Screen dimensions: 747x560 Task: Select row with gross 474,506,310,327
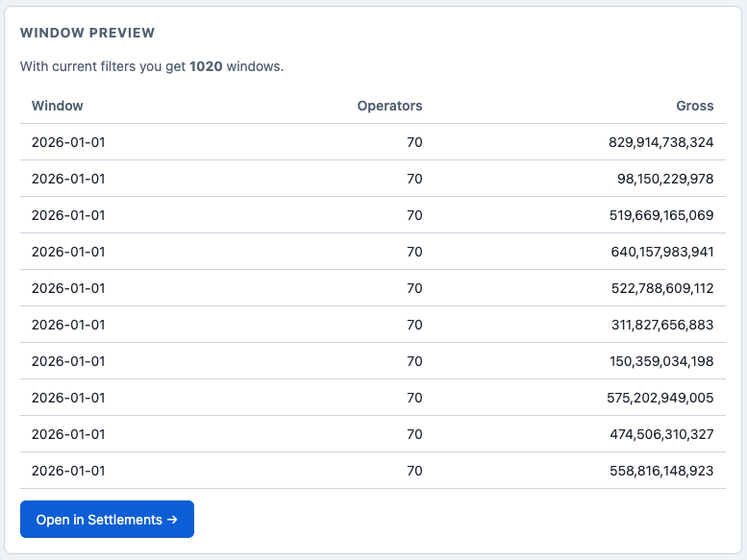[373, 434]
